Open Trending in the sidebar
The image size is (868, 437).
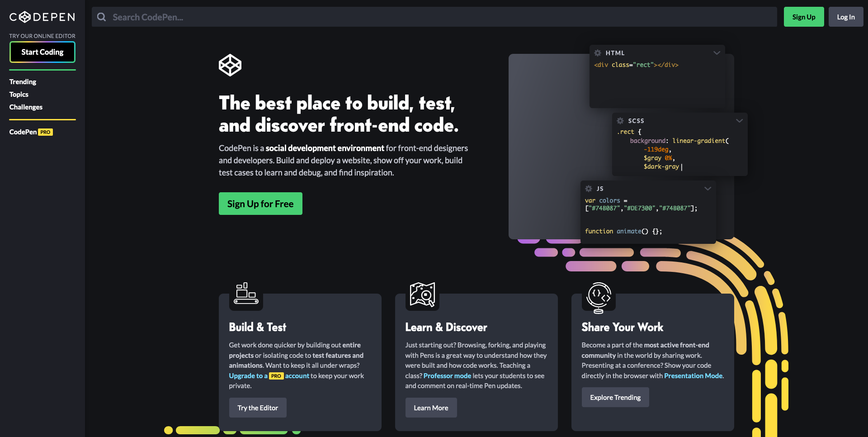click(x=23, y=82)
